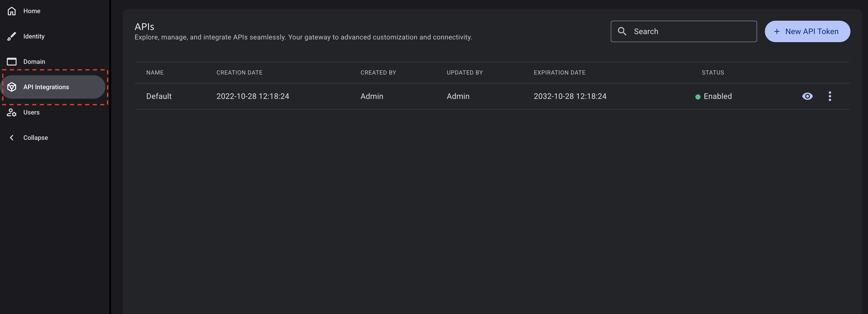This screenshot has width=868, height=314.
Task: Click the Home house icon
Action: pyautogui.click(x=11, y=11)
